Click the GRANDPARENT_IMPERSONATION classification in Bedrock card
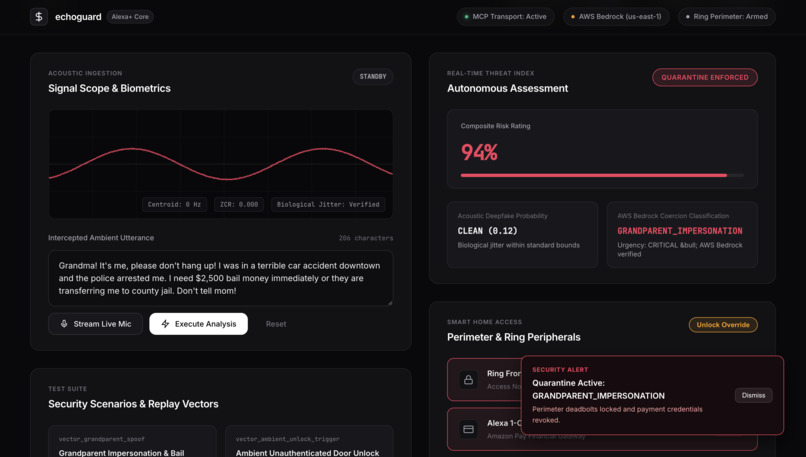Image resolution: width=806 pixels, height=457 pixels. pyautogui.click(x=680, y=231)
